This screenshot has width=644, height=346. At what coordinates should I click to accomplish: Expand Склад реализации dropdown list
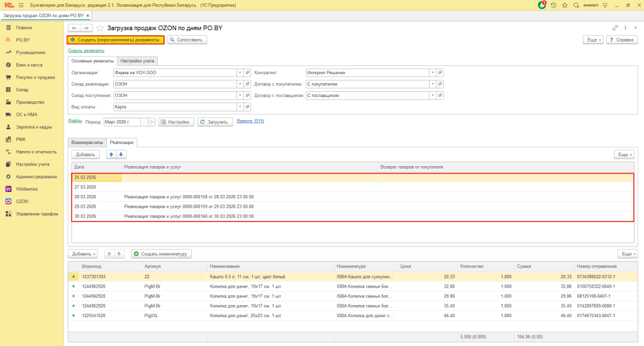[x=240, y=84]
